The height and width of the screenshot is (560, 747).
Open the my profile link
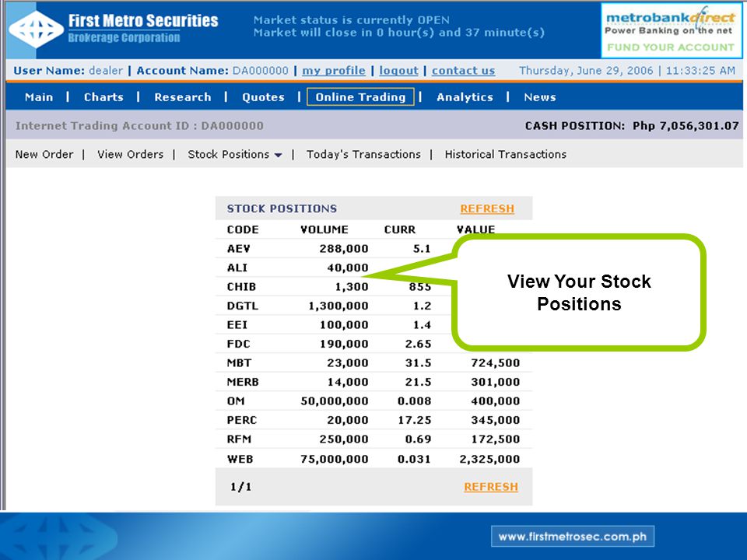click(334, 71)
